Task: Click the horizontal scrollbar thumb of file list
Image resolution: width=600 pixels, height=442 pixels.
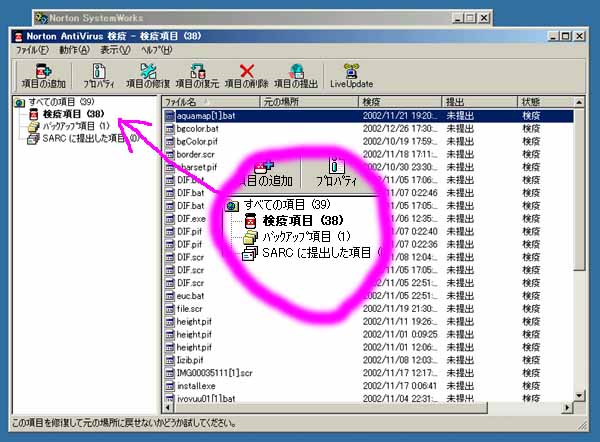Action: (330, 408)
